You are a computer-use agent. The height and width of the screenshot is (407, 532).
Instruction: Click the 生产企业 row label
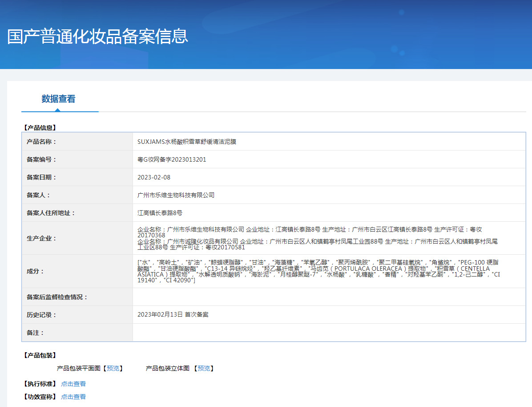[x=42, y=238]
